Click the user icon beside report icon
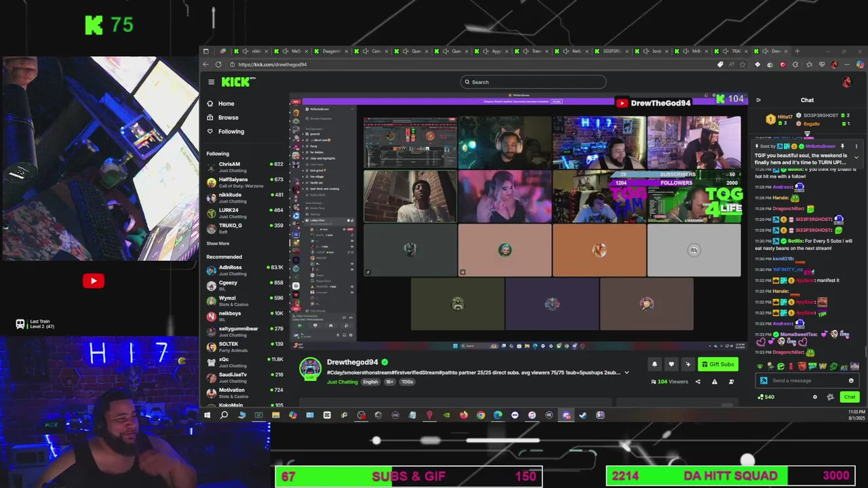The width and height of the screenshot is (868, 488). [x=731, y=382]
